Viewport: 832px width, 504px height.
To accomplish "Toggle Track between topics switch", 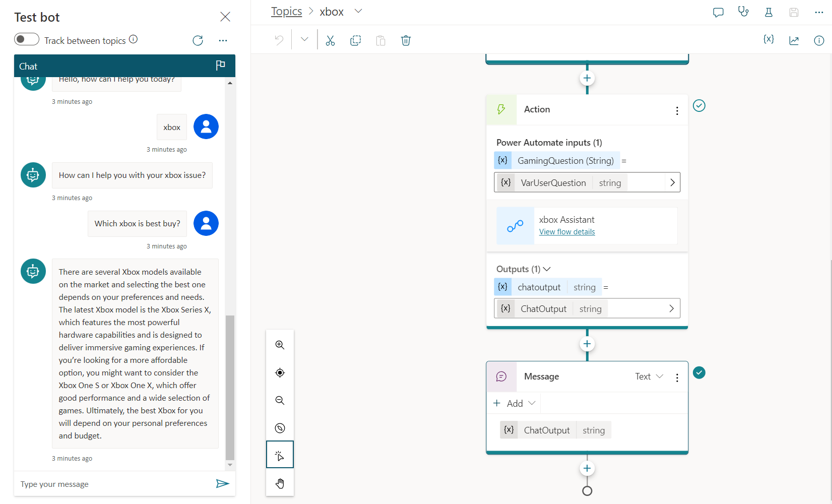I will click(27, 39).
